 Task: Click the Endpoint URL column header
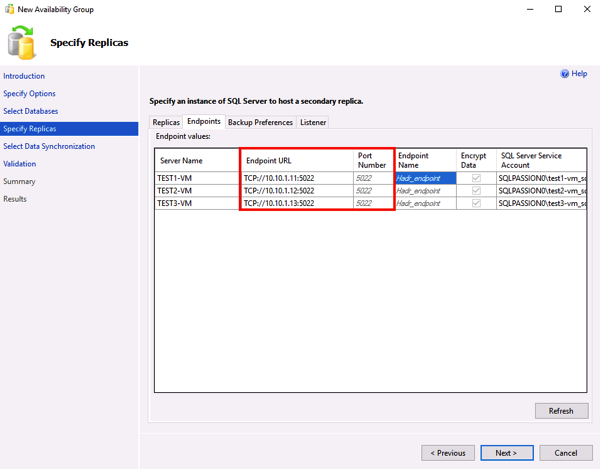coord(297,160)
